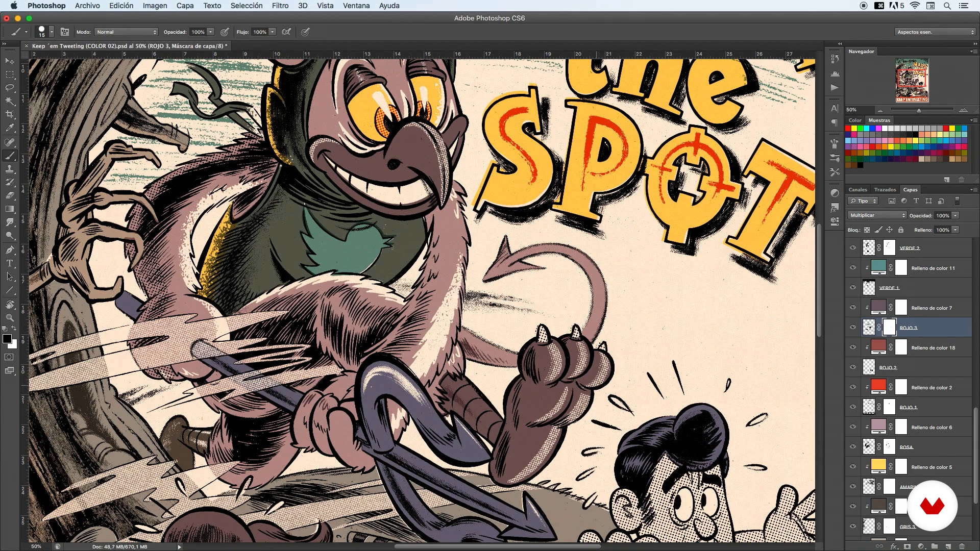Select the Healing Brush tool
The width and height of the screenshot is (980, 551).
pos(10,142)
